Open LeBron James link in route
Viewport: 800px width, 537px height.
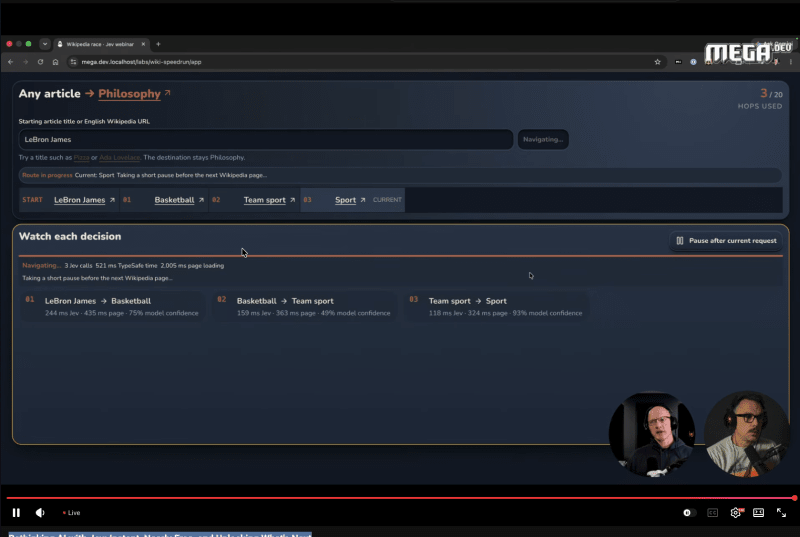[x=80, y=200]
